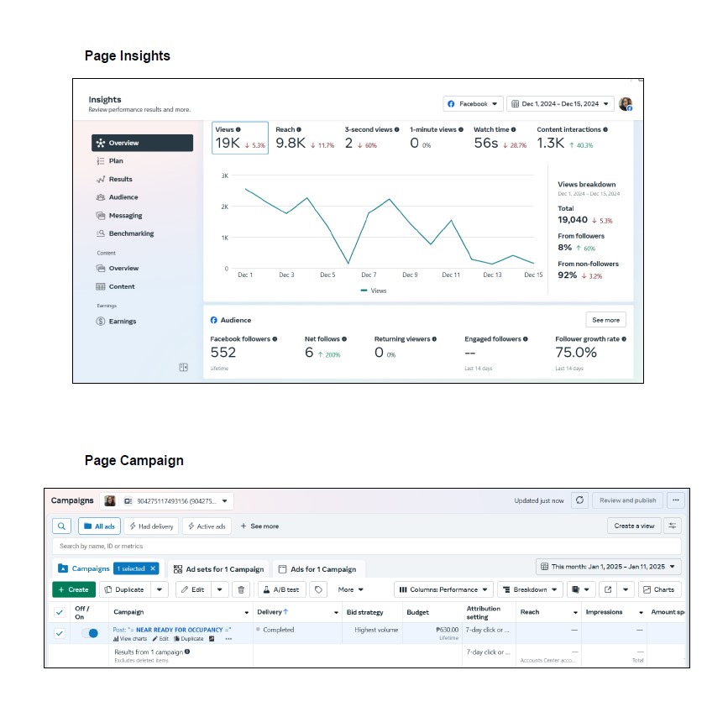Viewport: 728px width, 712px height.
Task: Click the info icon beside Facebook followers
Action: point(275,339)
